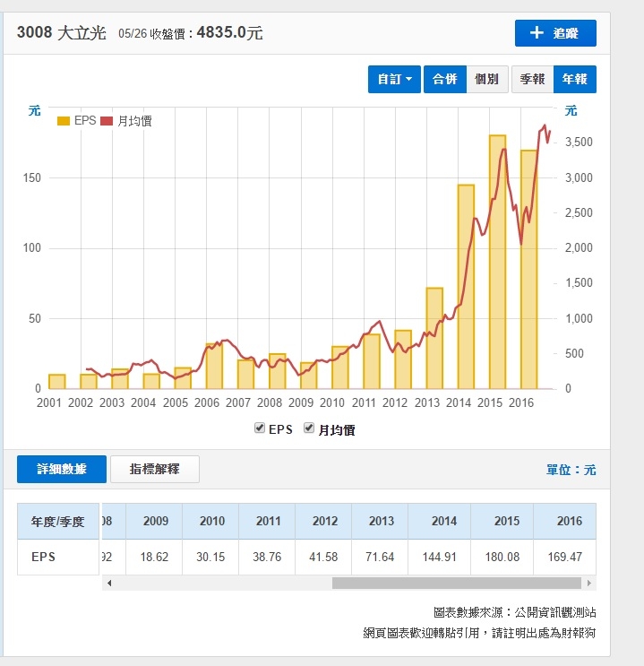Image resolution: width=644 pixels, height=666 pixels.
Task: Click the table scrollbar left arrow
Action: pyautogui.click(x=109, y=584)
